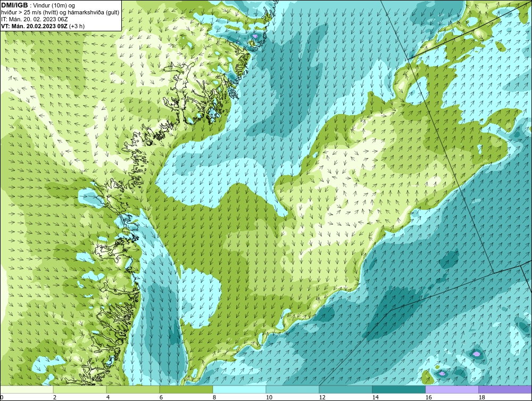Click the 16–18 m/s lavender swatch
Screen dimensions: 532x401
452,389
